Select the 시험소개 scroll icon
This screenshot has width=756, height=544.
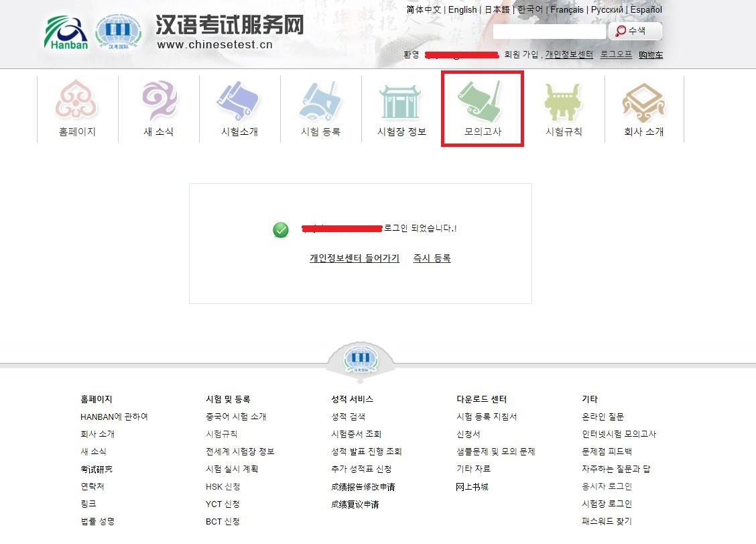point(239,101)
